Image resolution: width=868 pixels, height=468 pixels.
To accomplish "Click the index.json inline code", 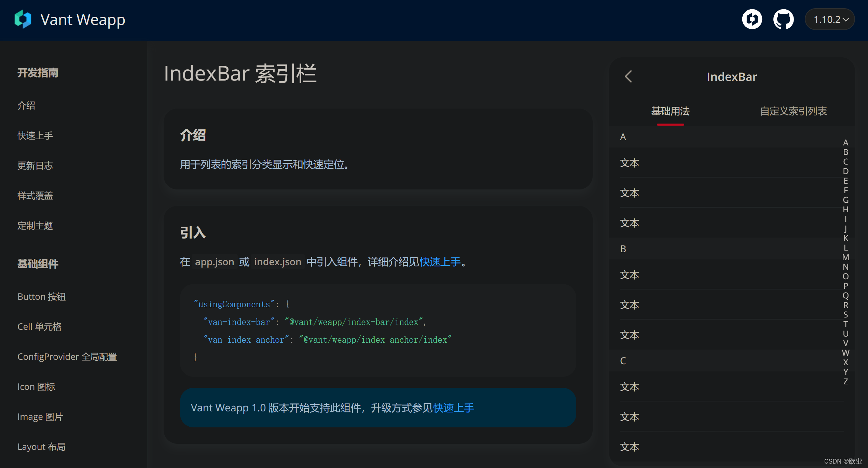I will pyautogui.click(x=278, y=262).
